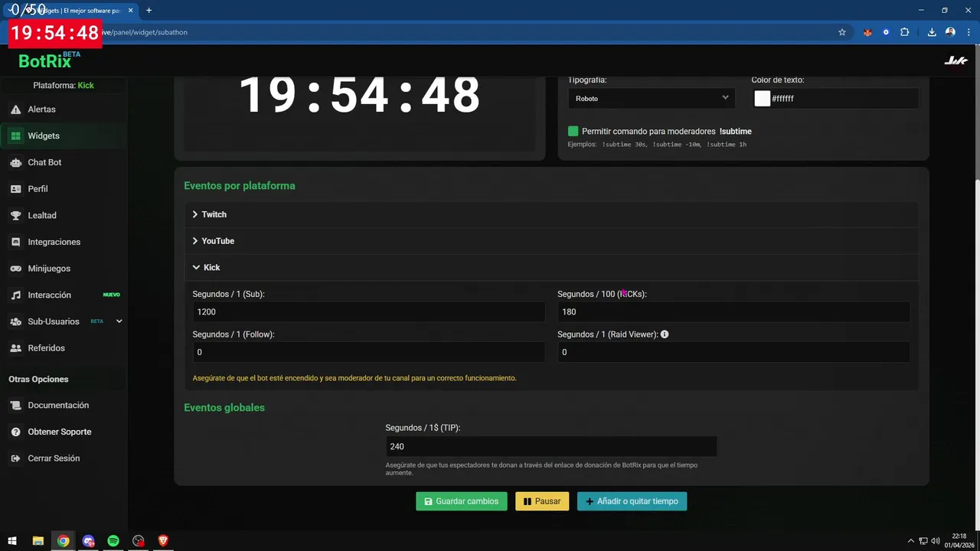
Task: Open File Explorer from the taskbar
Action: click(x=38, y=540)
